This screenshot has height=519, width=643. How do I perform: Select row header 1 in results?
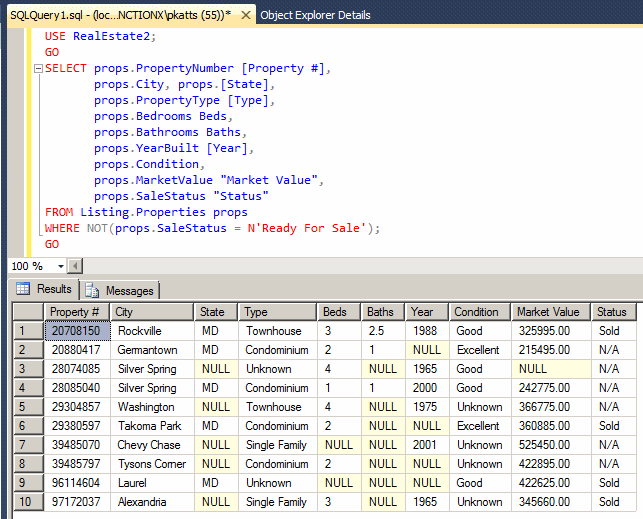tap(28, 331)
